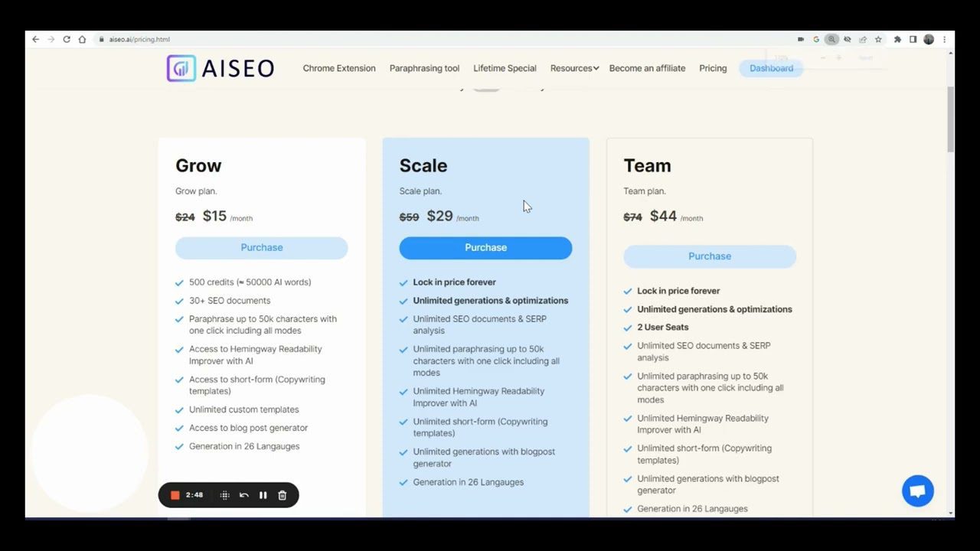Click the Team plan heading

pyautogui.click(x=647, y=165)
